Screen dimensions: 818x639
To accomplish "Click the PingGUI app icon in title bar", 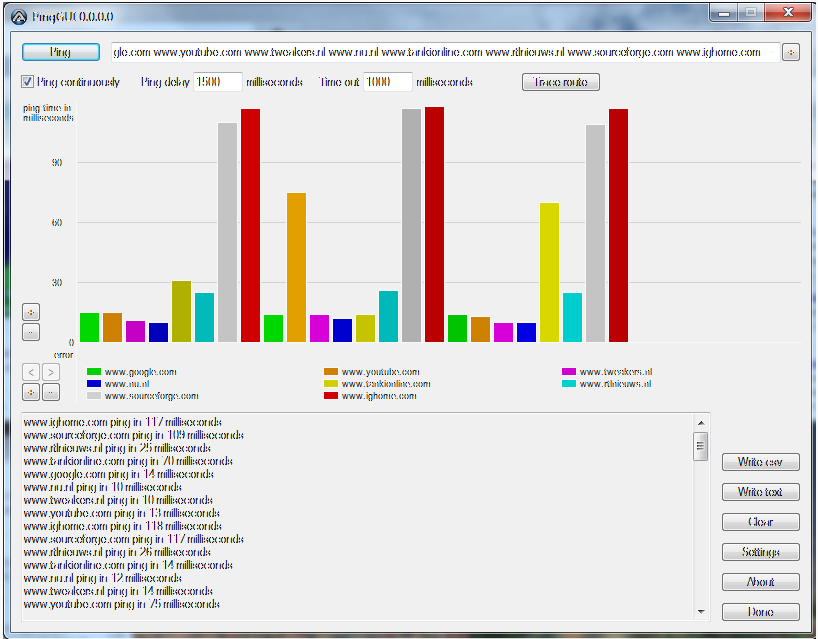I will [19, 17].
